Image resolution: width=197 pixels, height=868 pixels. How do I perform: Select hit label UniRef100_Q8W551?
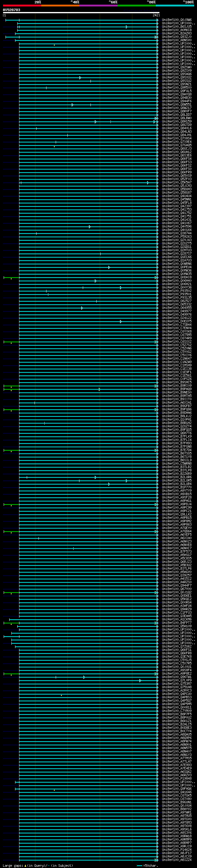pyautogui.click(x=177, y=104)
